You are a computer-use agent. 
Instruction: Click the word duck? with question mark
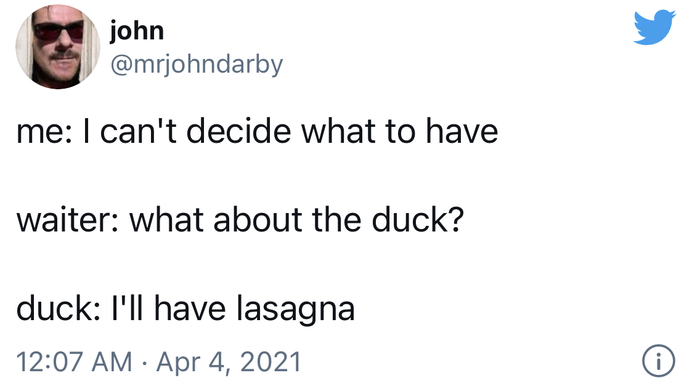pos(418,220)
